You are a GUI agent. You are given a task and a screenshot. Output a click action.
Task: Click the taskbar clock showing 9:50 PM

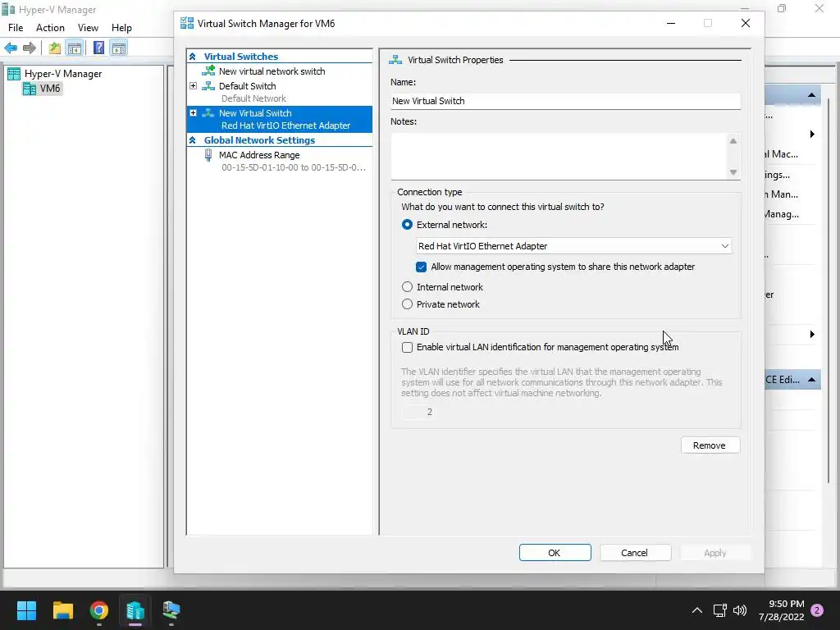click(782, 610)
